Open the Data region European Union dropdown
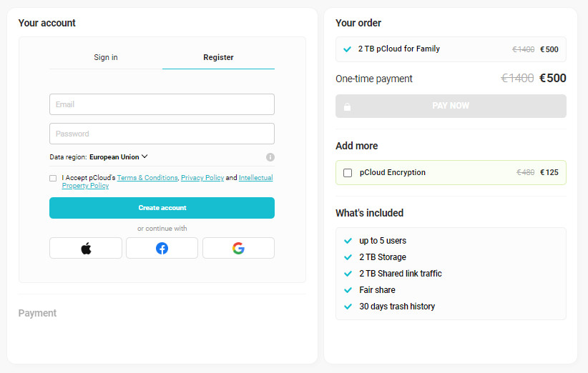 point(119,157)
